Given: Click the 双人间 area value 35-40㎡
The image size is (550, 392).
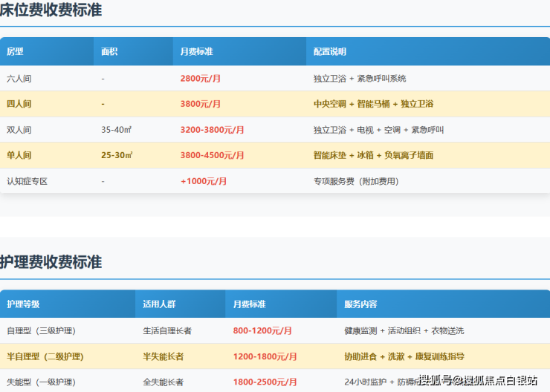Looking at the screenshot, I should (x=117, y=130).
